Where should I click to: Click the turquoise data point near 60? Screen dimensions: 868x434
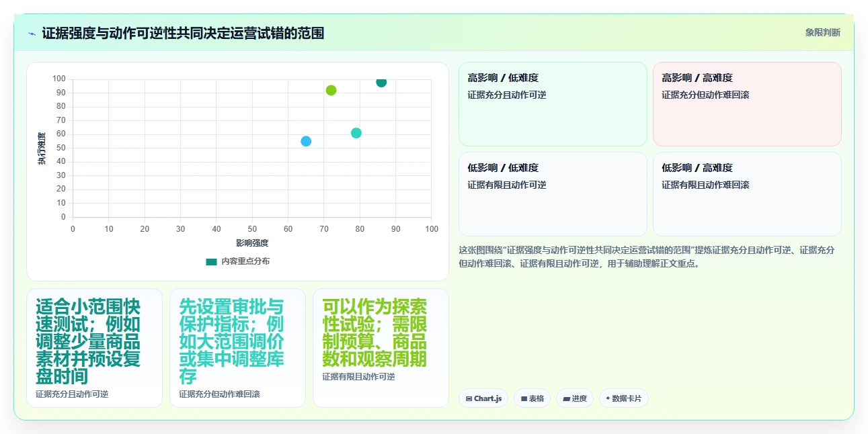[356, 133]
